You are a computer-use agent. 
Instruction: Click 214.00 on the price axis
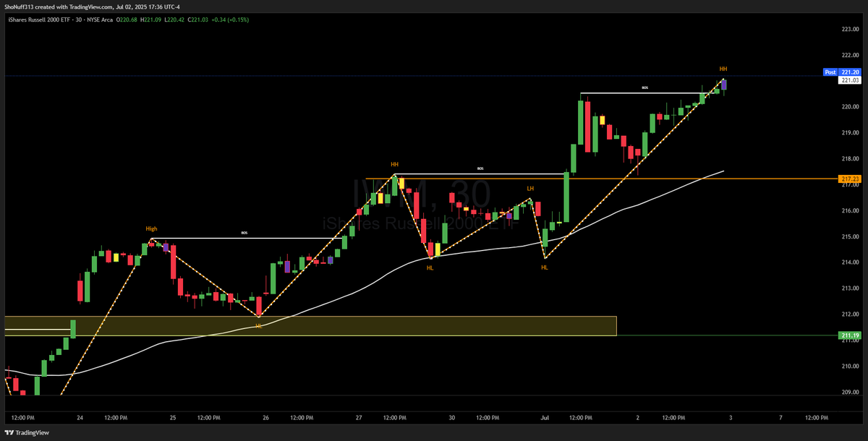[850, 262]
